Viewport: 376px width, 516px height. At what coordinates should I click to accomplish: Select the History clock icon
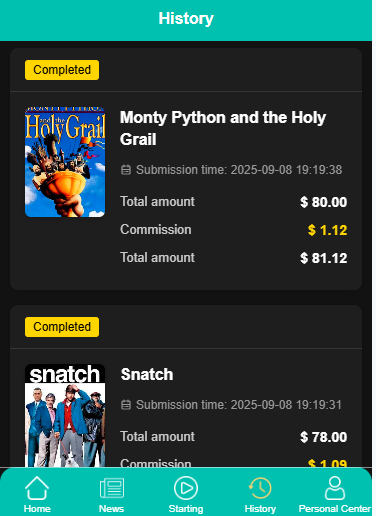(260, 488)
